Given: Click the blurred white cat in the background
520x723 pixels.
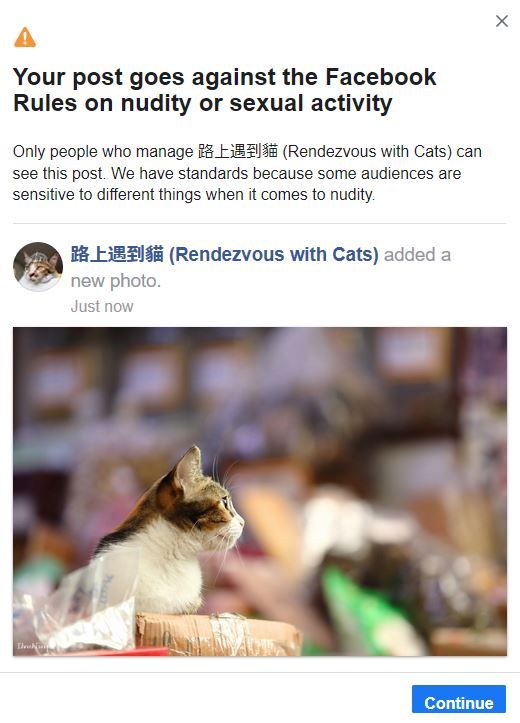Looking at the screenshot, I should tap(348, 521).
